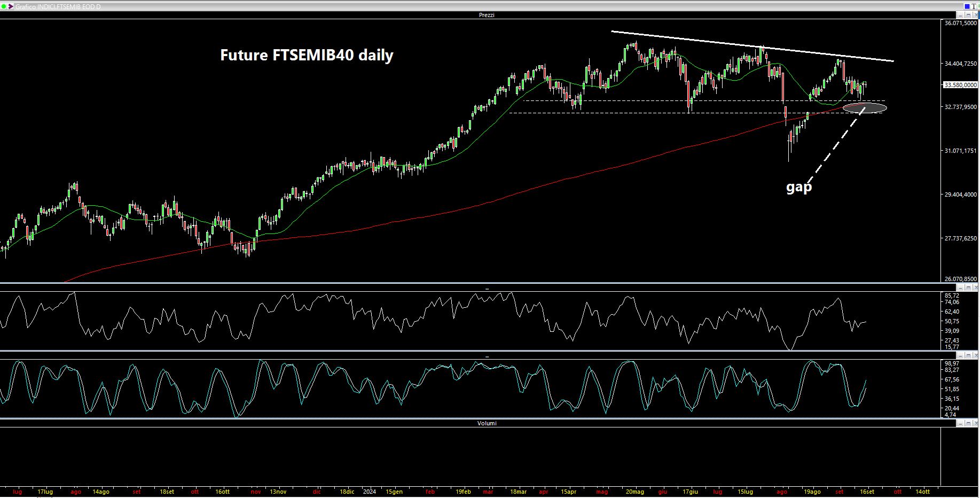Minimize the Volumi panel
The image size is (980, 498).
tap(960, 423)
